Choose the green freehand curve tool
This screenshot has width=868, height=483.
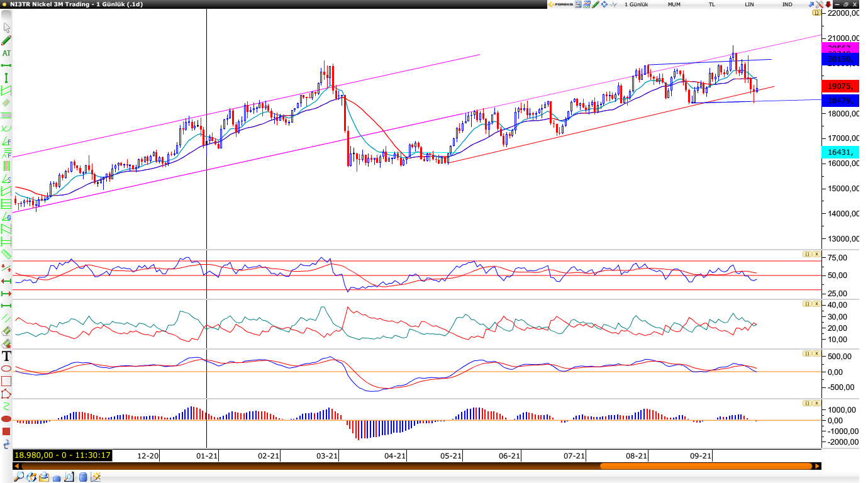[7, 406]
